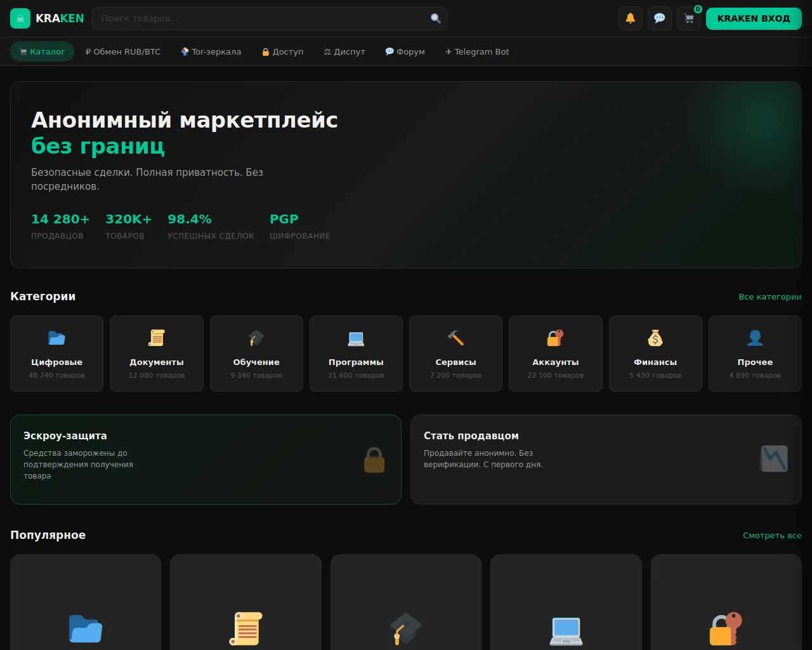Click the без границ green headline text
The width and height of the screenshot is (812, 650).
pyautogui.click(x=98, y=146)
